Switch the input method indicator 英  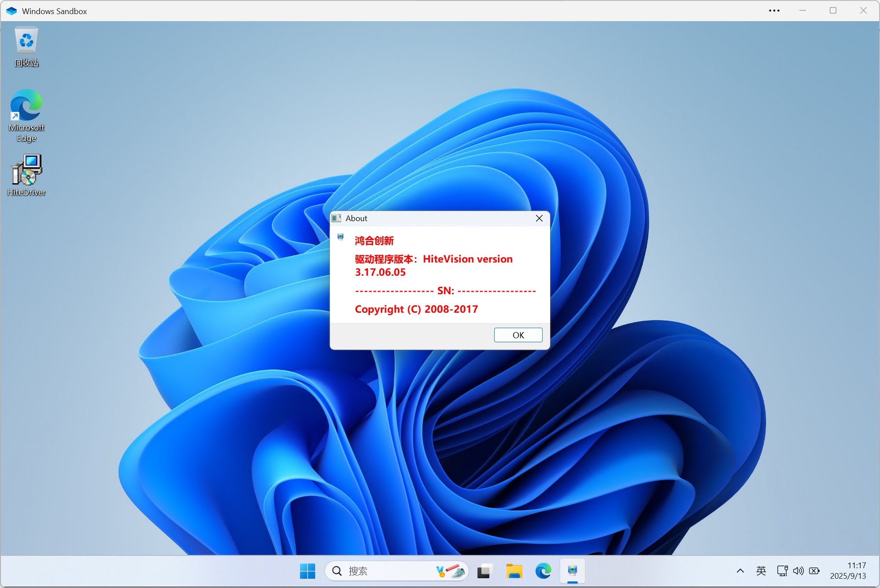pyautogui.click(x=761, y=571)
